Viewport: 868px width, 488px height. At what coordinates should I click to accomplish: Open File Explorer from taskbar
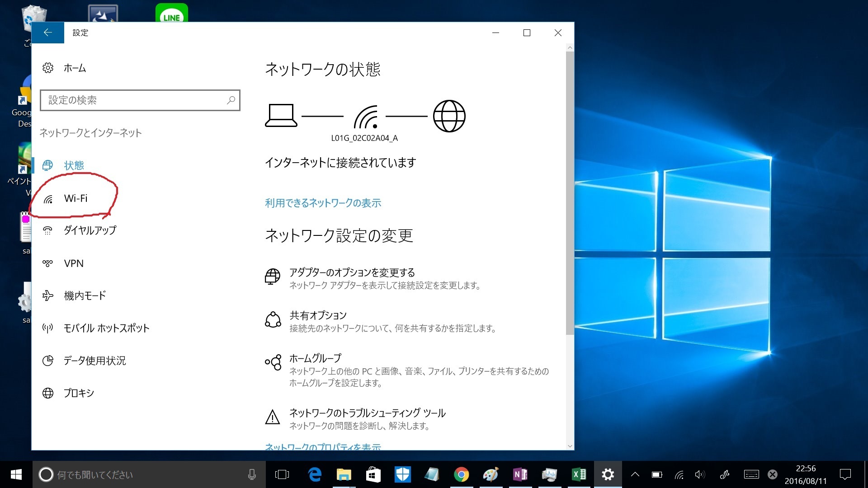[x=344, y=474]
